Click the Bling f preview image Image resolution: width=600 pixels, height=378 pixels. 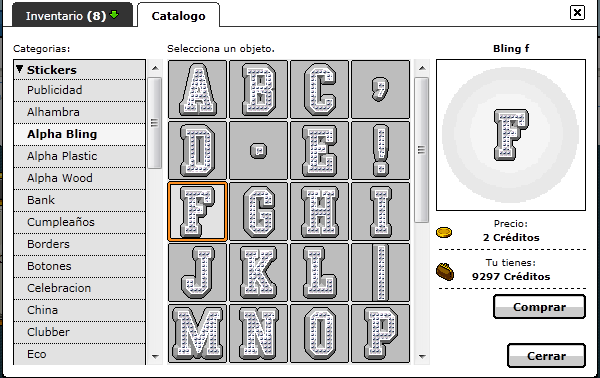[x=511, y=135]
